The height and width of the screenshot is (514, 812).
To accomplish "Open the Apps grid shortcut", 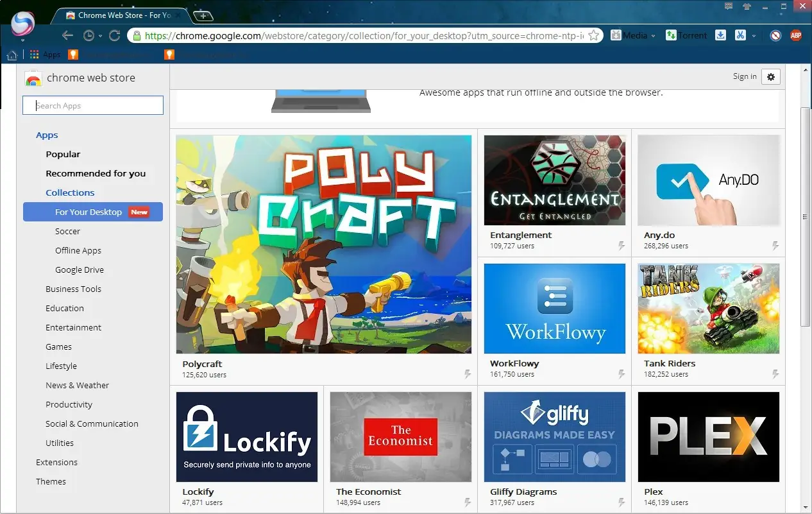I will point(45,55).
